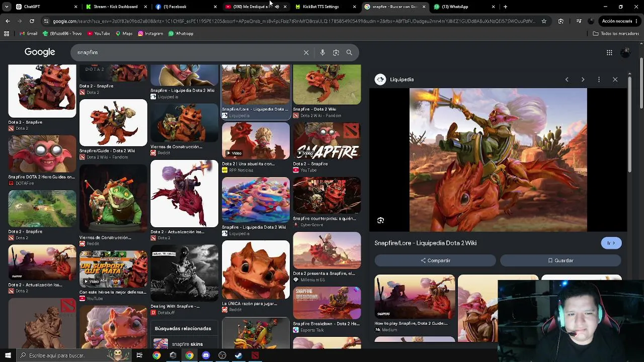
Task: Open the Gmail bookmark
Action: (x=28, y=34)
